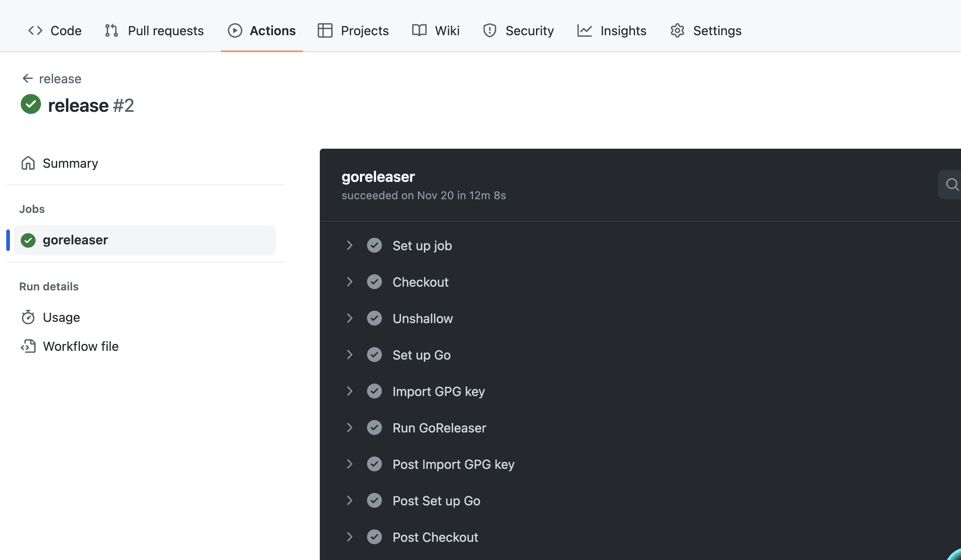961x560 pixels.
Task: Click the succeeded on Nov 20 status text
Action: tap(424, 196)
